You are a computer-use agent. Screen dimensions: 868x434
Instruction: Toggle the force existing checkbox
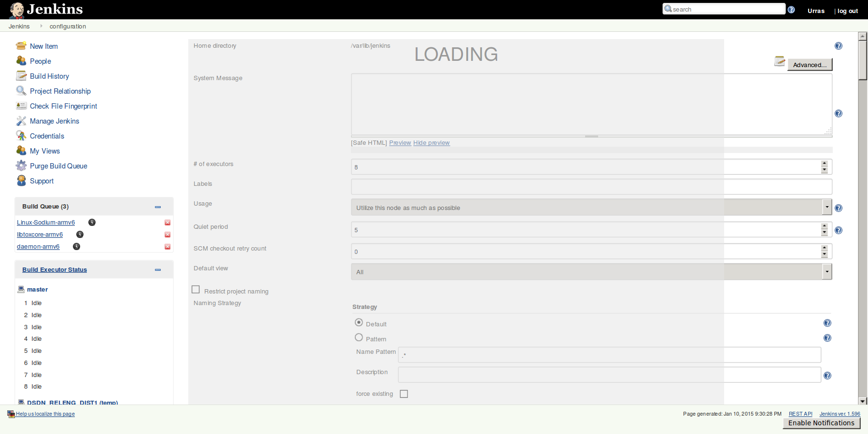404,394
